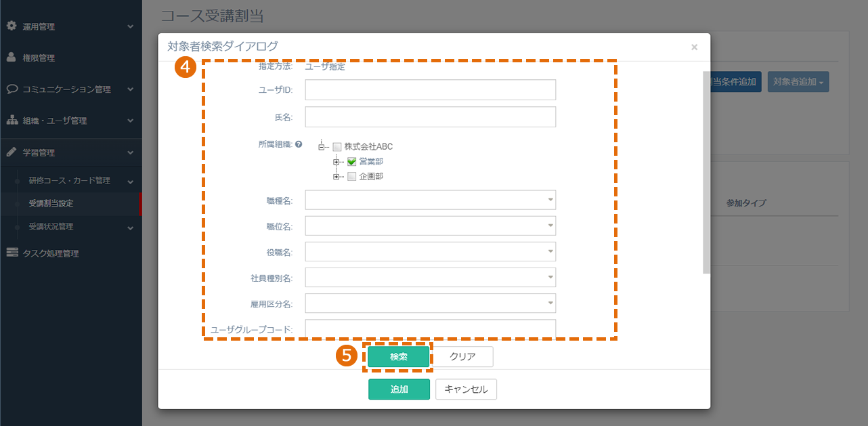Expand the 運用管理 menu chevron
Viewport: 868px width, 426px height.
131,26
